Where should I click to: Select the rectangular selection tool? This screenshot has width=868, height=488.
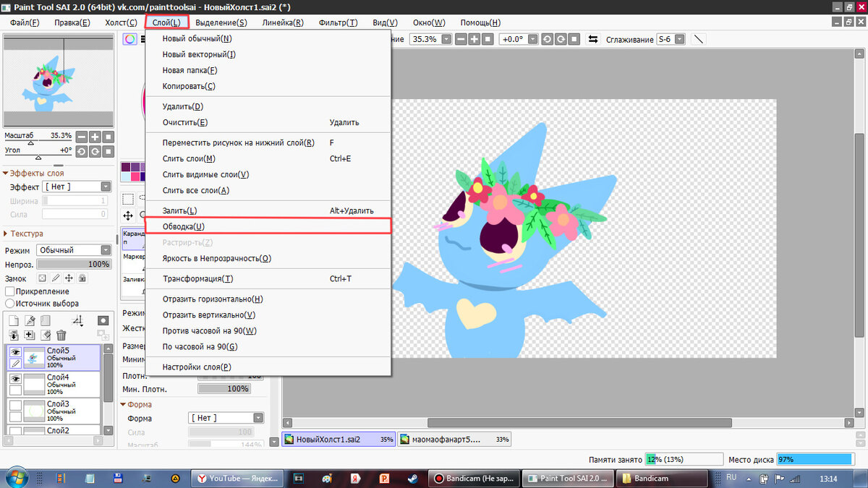click(128, 199)
